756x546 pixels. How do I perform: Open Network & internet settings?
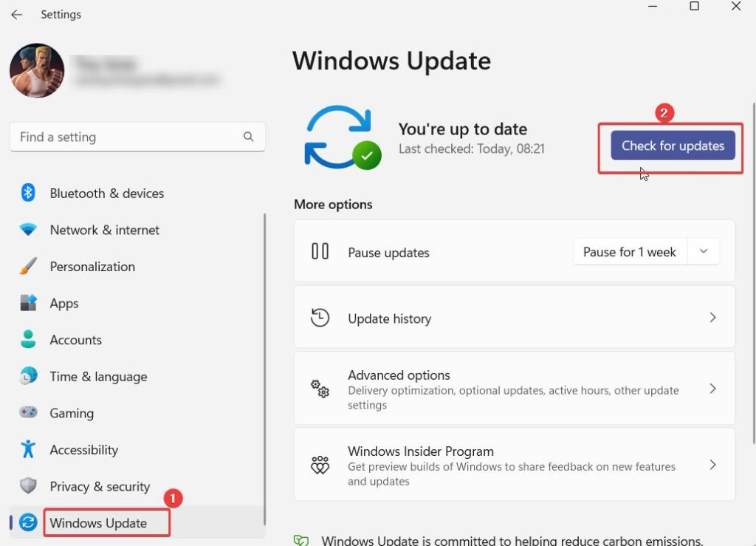pos(105,230)
